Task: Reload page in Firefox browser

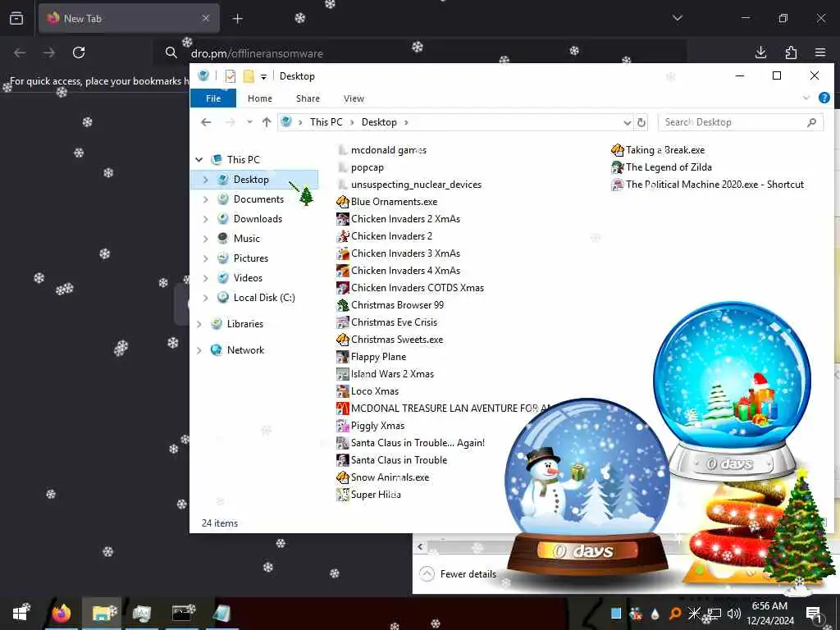Action: (x=79, y=52)
